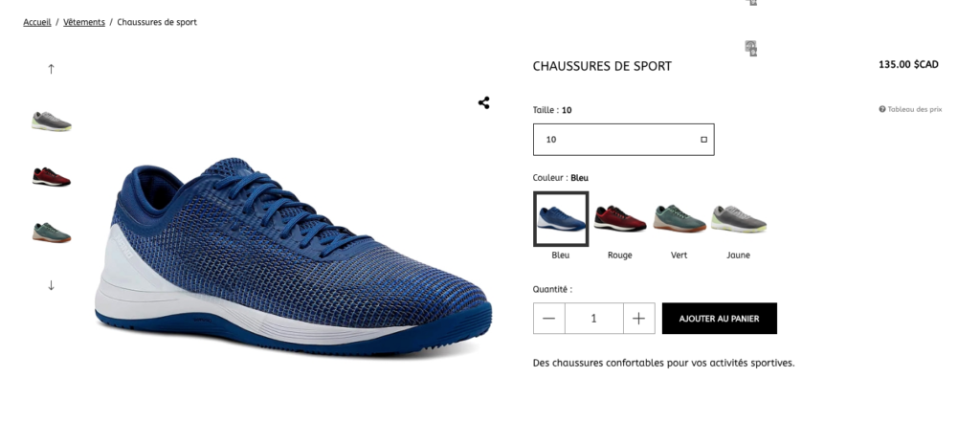The image size is (980, 422).
Task: Click the down arrow below the thumbnail list
Action: 52,285
